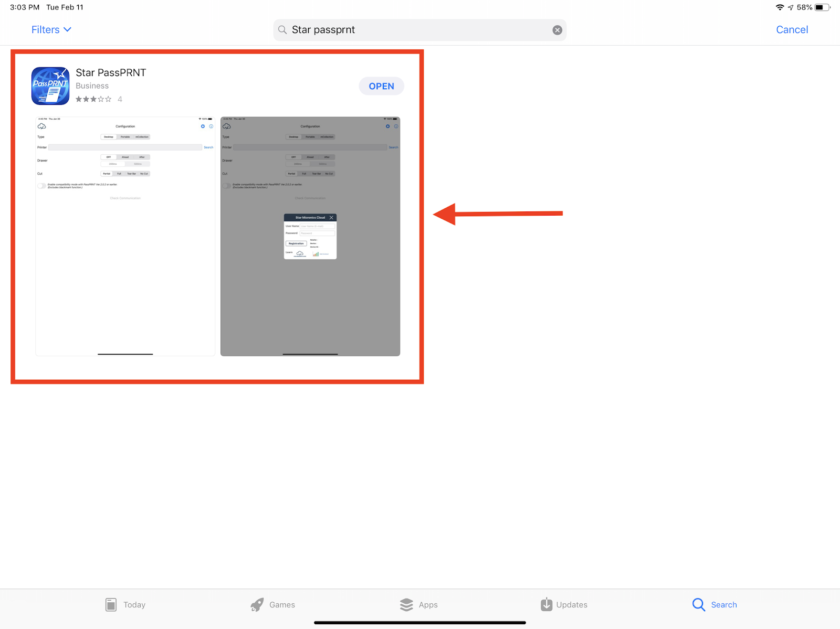840x629 pixels.
Task: Switch to the Updates tab
Action: coord(564,605)
